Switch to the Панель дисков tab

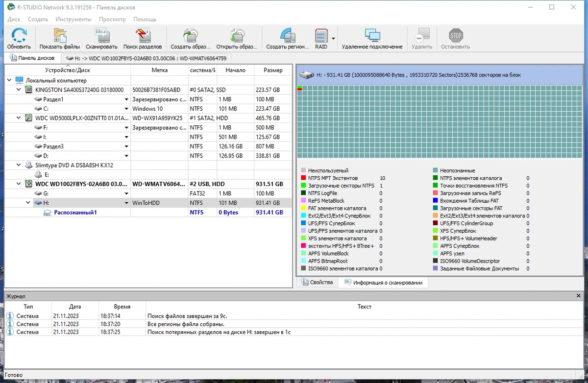[32, 58]
